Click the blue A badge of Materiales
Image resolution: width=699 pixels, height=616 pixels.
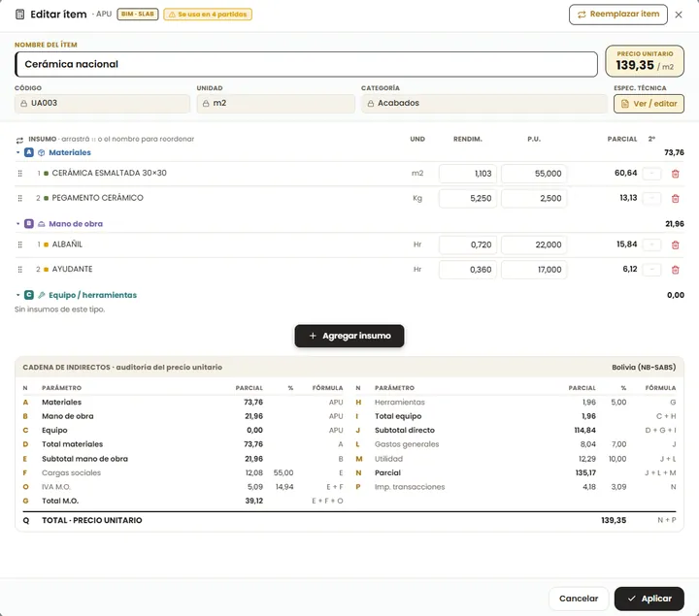coord(29,152)
